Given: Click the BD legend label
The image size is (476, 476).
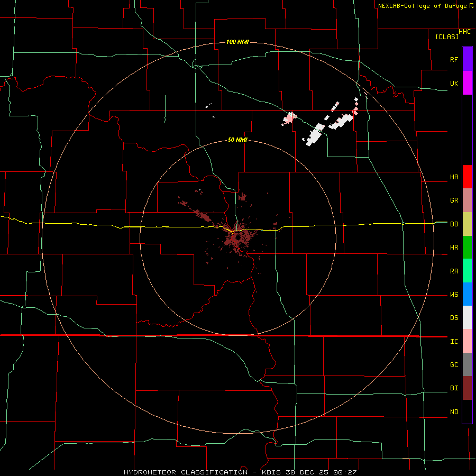Looking at the screenshot, I should 454,224.
